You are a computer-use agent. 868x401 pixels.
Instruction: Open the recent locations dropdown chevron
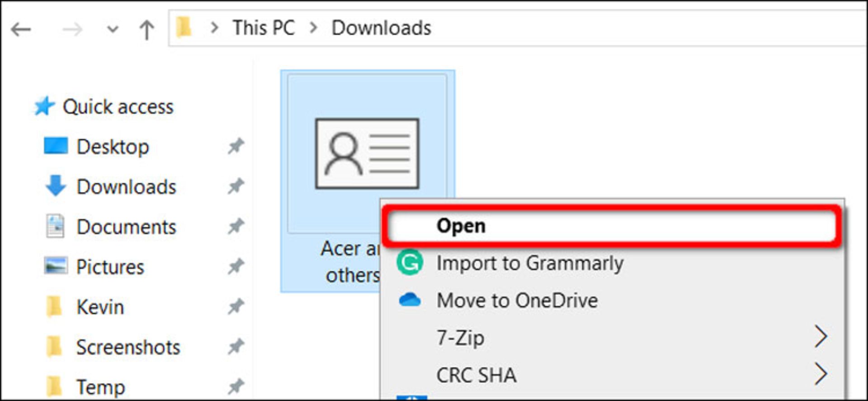[x=112, y=30]
